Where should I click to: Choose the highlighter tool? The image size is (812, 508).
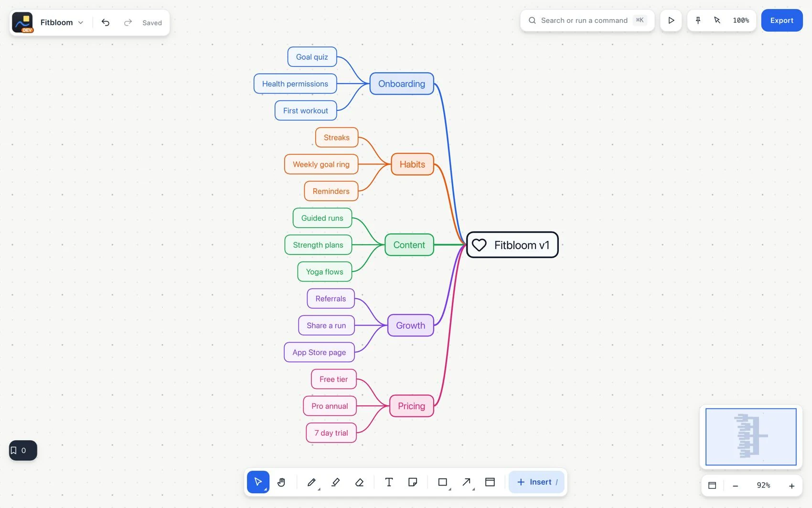pyautogui.click(x=335, y=482)
